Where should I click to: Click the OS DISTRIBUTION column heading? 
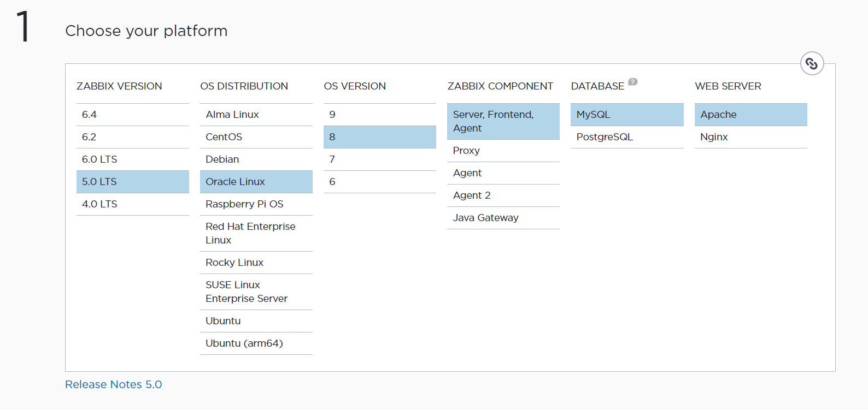click(x=244, y=86)
